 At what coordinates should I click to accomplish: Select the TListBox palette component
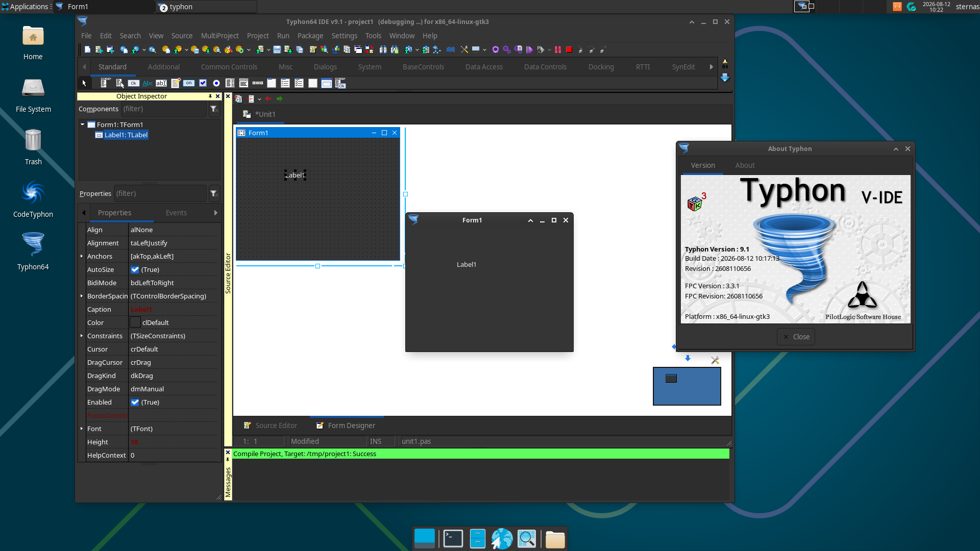(x=230, y=83)
